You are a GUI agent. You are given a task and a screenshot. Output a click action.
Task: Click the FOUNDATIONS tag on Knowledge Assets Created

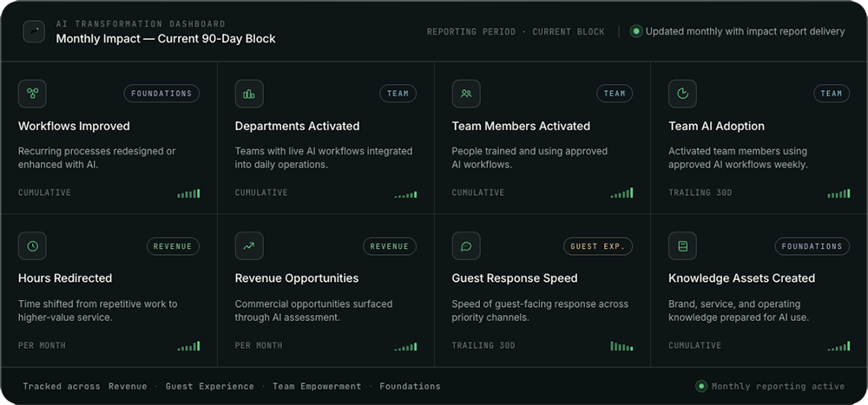812,246
